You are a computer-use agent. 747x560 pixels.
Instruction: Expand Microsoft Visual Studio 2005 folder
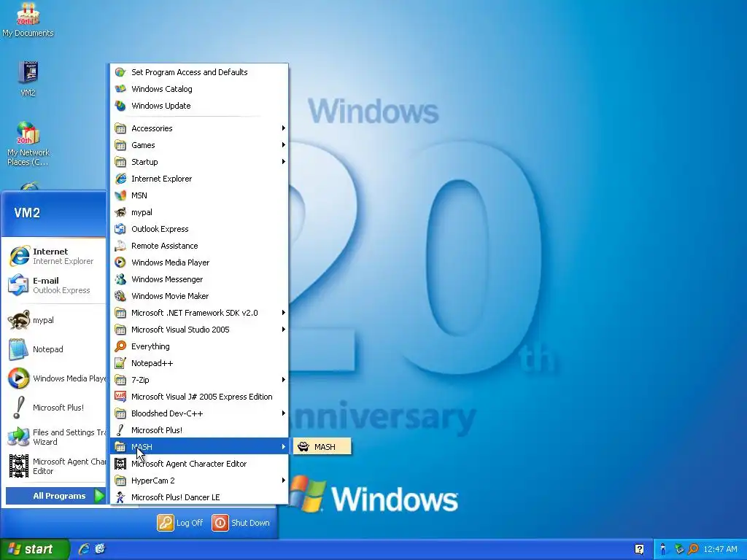click(199, 330)
